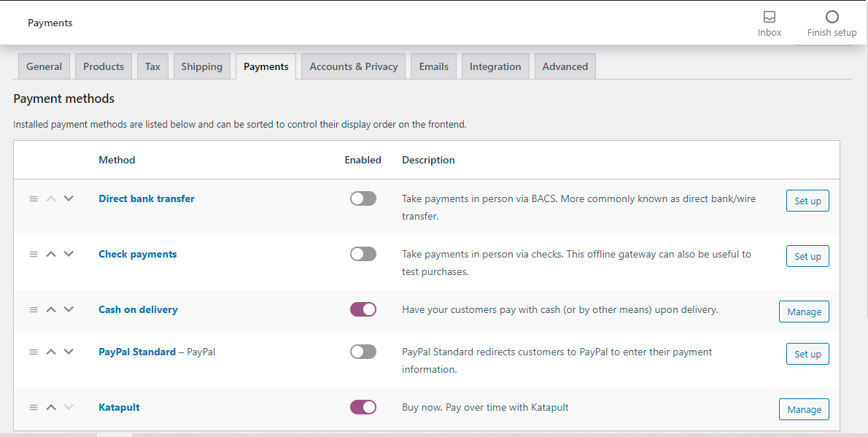The width and height of the screenshot is (868, 437).
Task: Click drag handle for Katapult row
Action: coord(34,407)
